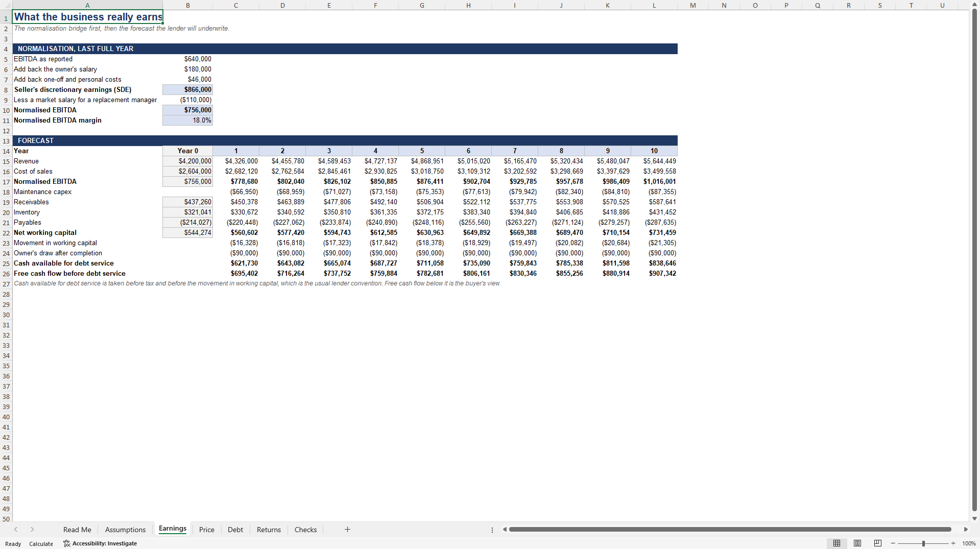
Task: Open Accessibility: Investigate status item
Action: tap(100, 543)
